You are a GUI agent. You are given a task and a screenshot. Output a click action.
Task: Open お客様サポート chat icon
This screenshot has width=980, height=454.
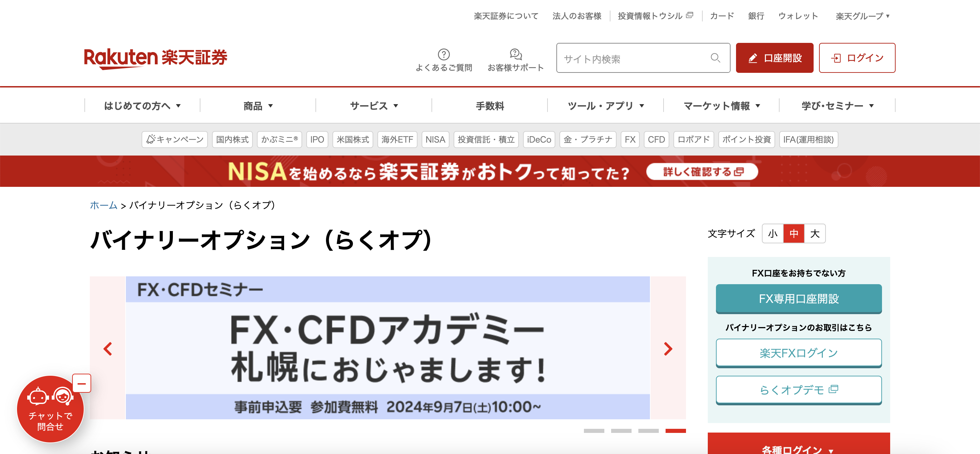point(516,54)
